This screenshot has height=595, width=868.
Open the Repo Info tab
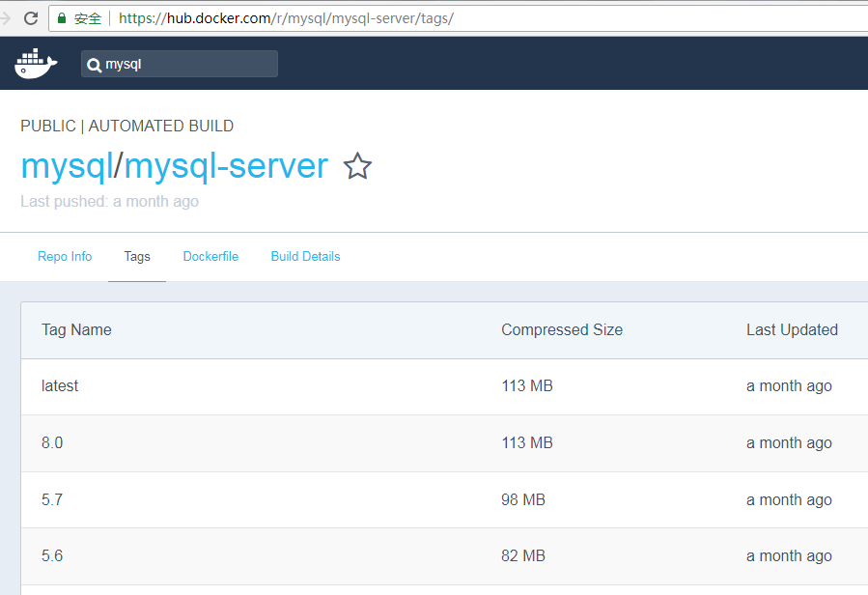[65, 256]
